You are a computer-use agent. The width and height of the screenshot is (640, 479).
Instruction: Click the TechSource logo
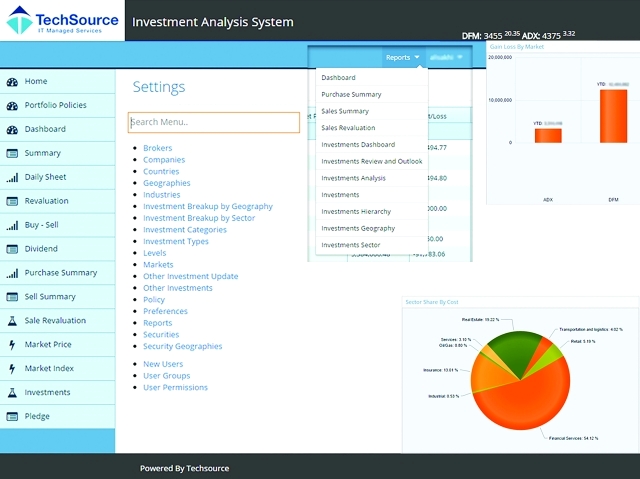point(62,20)
